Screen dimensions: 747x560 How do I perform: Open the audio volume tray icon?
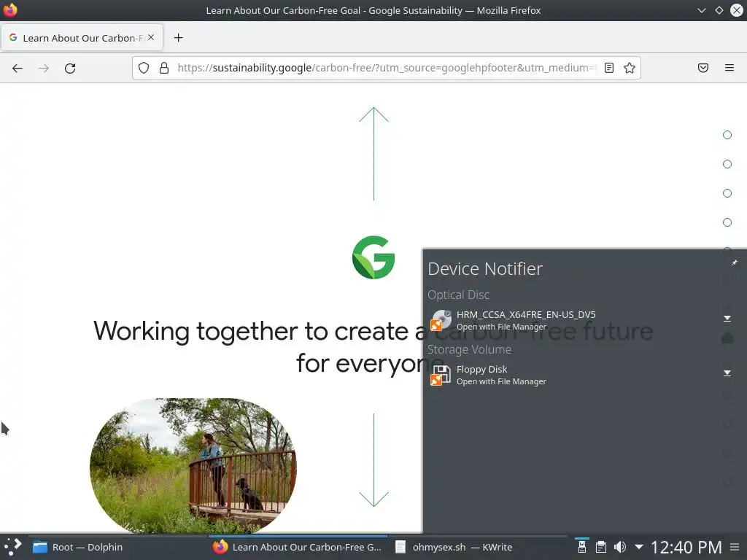coord(620,547)
